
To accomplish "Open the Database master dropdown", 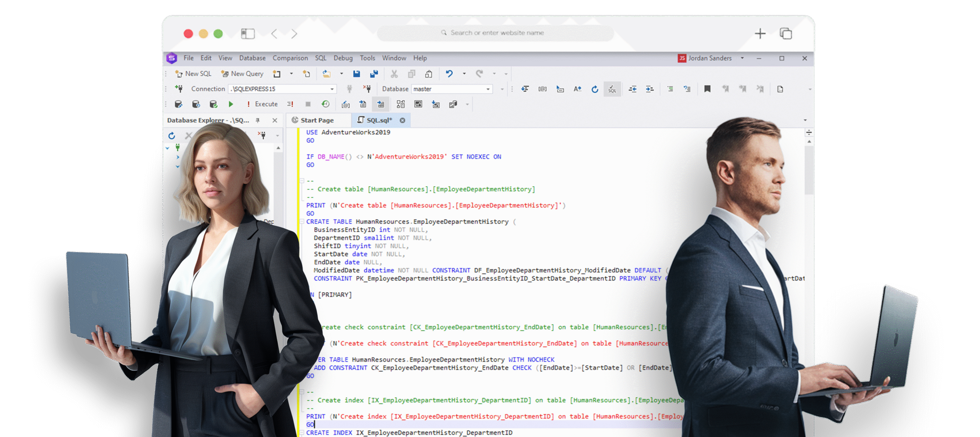I will (488, 89).
